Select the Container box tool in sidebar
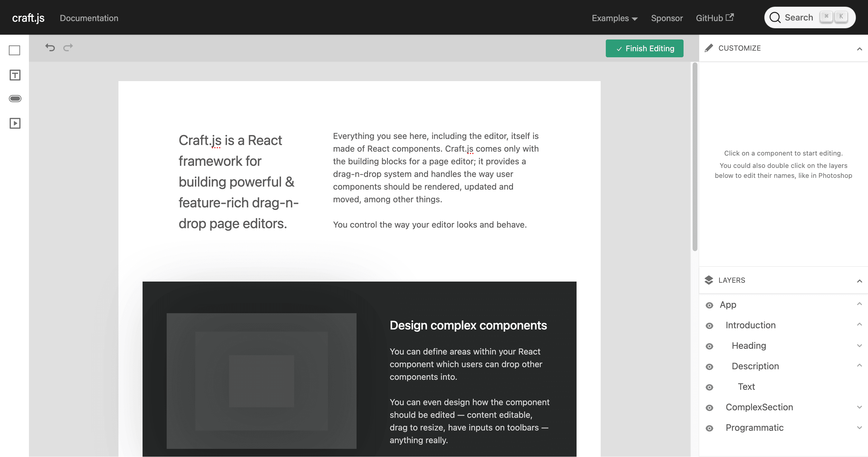Screen dimensions: 868x457 pos(14,50)
